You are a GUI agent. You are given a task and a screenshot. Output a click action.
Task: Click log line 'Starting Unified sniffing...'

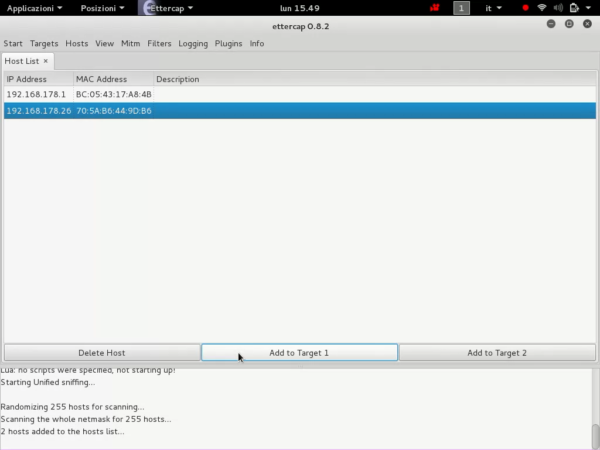pos(48,382)
